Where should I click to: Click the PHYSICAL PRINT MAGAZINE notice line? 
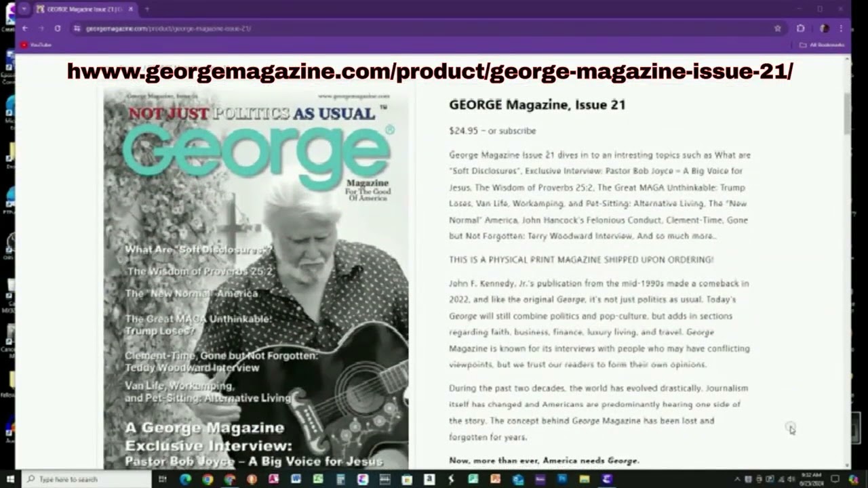tap(581, 260)
